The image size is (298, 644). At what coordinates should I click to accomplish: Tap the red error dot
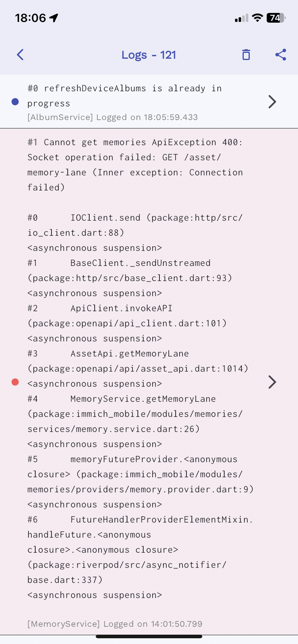pyautogui.click(x=15, y=382)
